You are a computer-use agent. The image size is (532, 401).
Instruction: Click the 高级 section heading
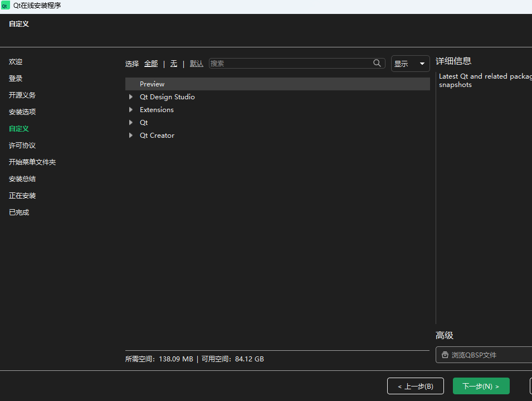(x=445, y=336)
